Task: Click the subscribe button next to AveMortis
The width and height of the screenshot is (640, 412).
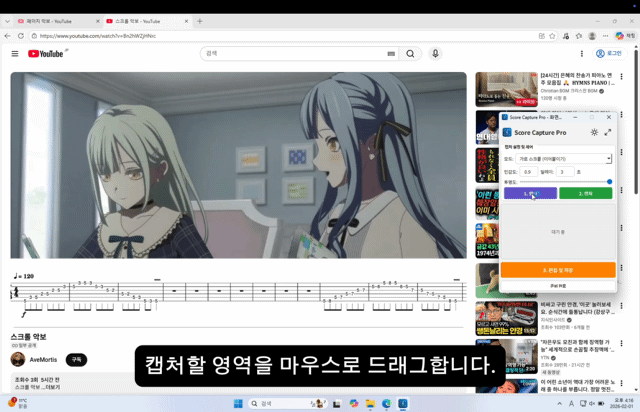Action: tap(76, 359)
